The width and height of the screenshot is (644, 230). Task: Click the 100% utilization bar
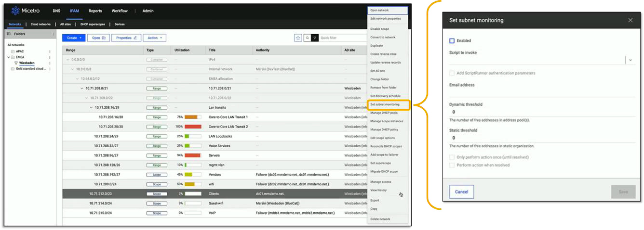pos(193,127)
